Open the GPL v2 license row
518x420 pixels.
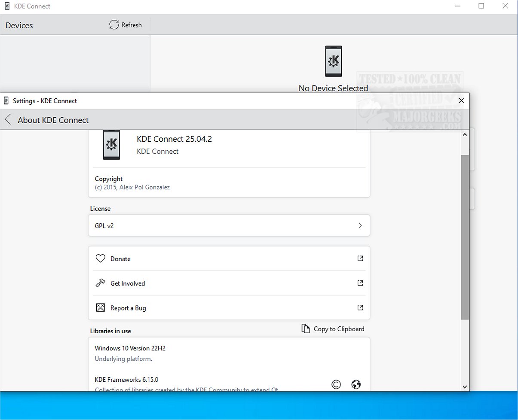(229, 225)
